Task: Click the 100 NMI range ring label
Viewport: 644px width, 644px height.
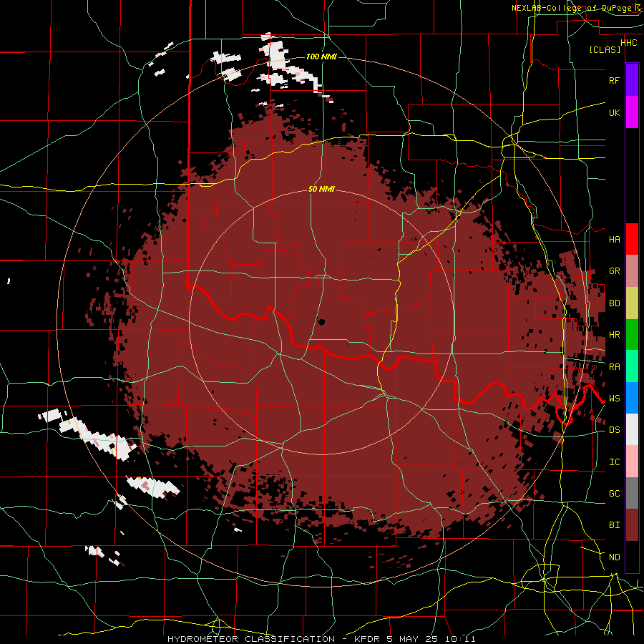Action: (x=321, y=57)
